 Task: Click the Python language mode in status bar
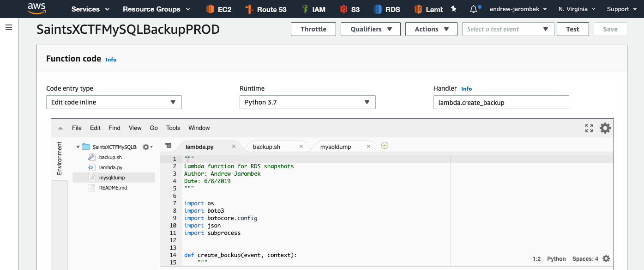(x=556, y=259)
